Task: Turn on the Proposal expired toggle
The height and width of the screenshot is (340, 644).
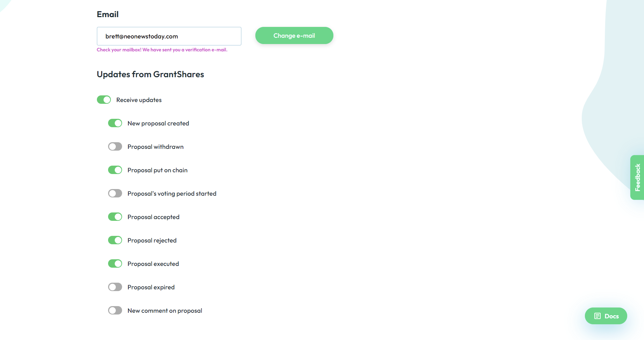Action: point(115,287)
